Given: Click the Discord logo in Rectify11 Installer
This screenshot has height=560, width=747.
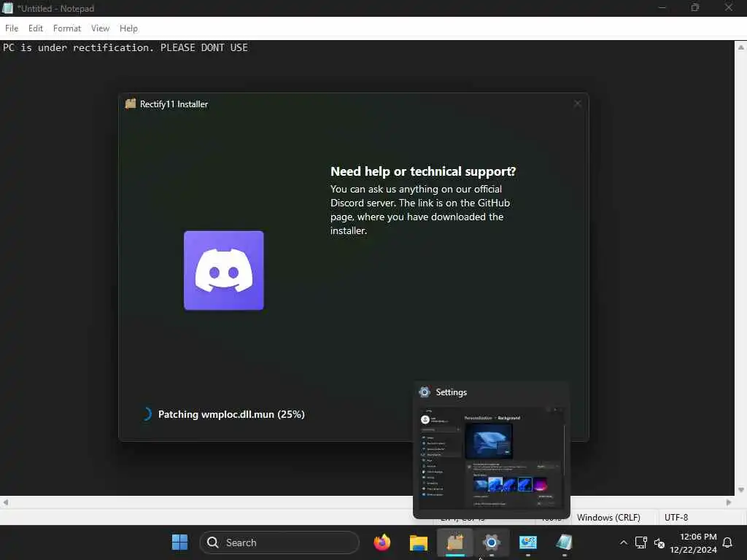Looking at the screenshot, I should [223, 270].
